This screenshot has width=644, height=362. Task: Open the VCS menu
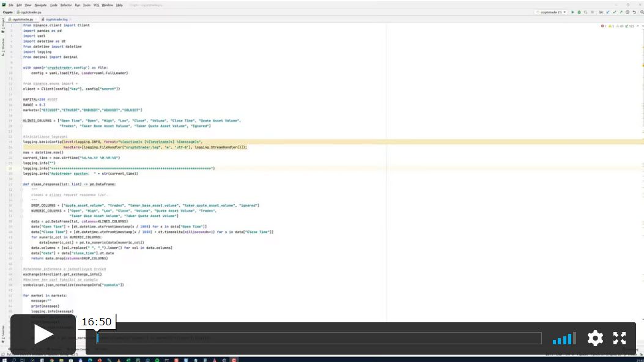click(96, 5)
